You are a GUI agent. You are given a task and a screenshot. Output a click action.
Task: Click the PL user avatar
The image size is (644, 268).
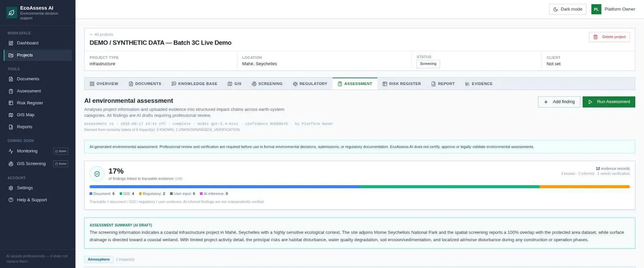click(x=596, y=9)
